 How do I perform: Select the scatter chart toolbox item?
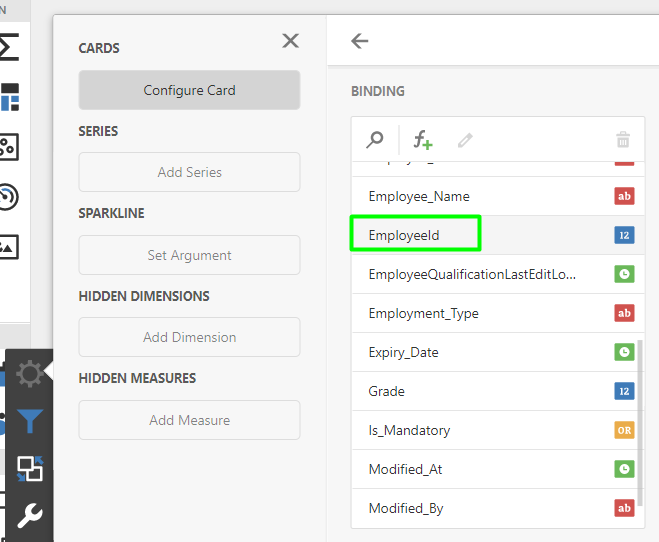click(9, 147)
